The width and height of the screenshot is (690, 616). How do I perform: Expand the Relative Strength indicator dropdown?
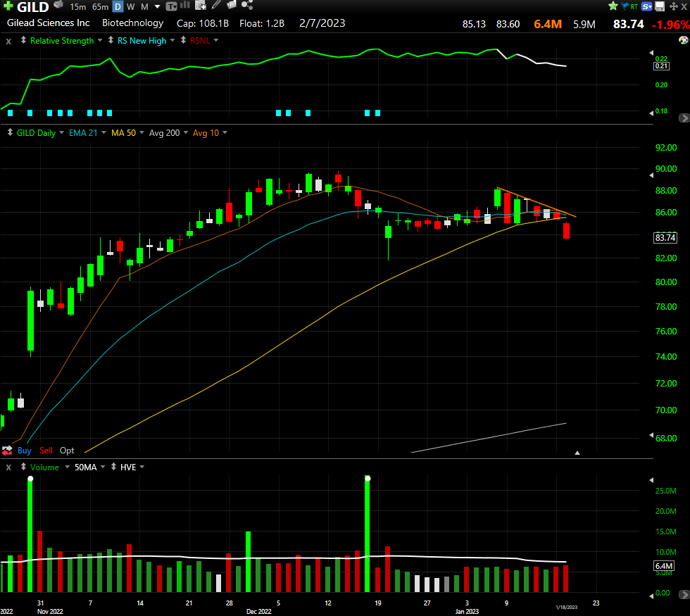click(x=100, y=40)
